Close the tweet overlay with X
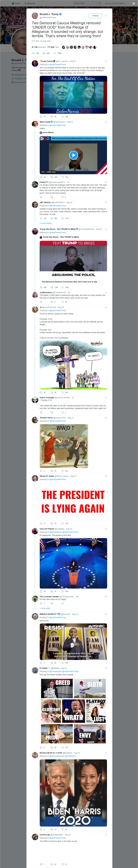Screen dimensions: 138x868 [x=134, y=3]
